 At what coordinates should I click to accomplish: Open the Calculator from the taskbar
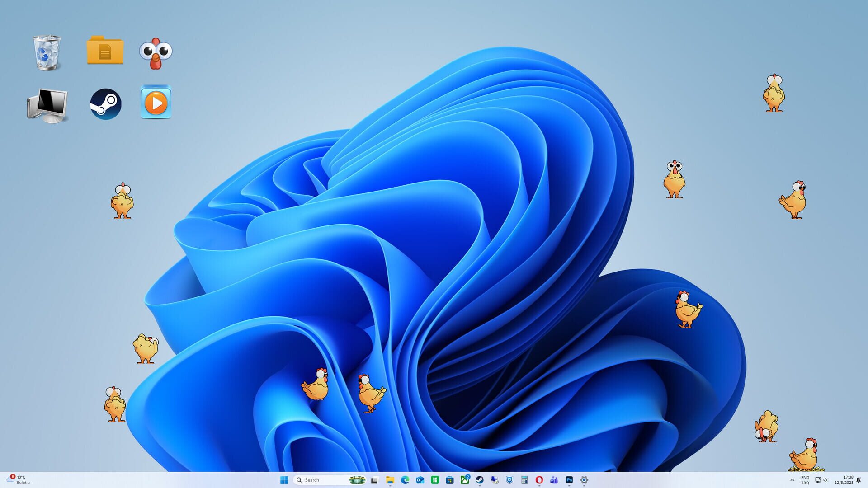click(x=524, y=480)
